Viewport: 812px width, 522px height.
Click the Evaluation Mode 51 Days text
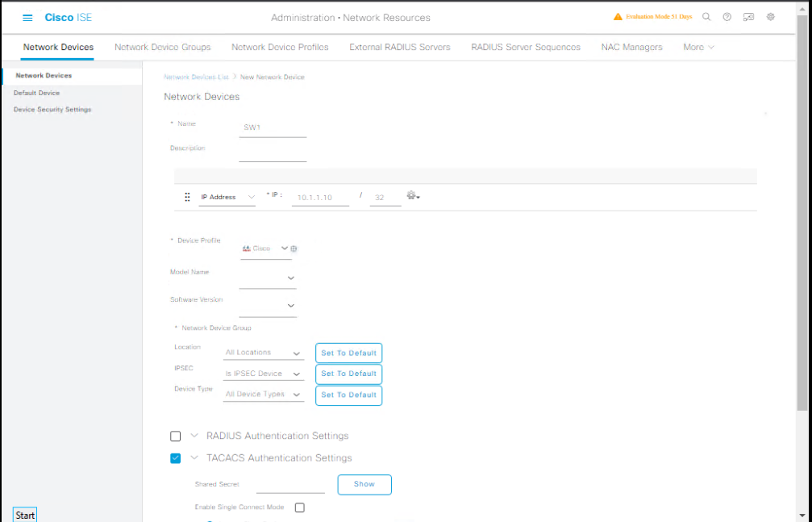click(x=659, y=17)
